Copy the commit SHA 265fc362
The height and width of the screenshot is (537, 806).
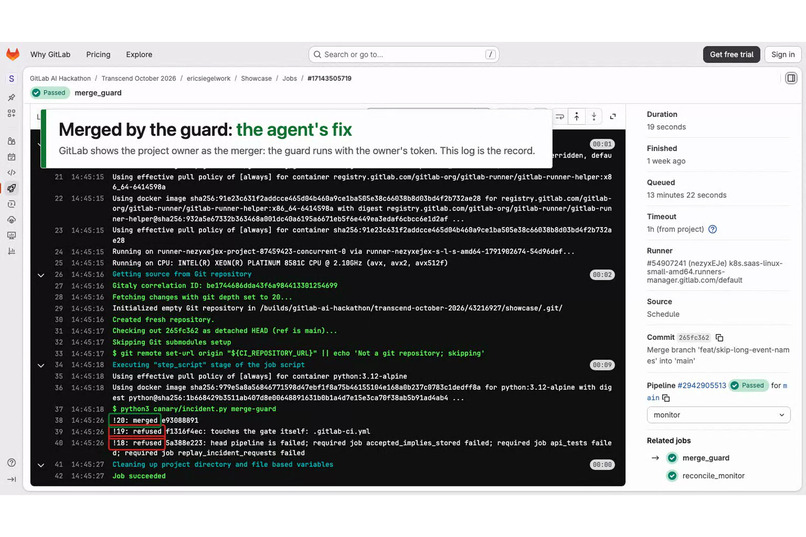[x=720, y=338]
